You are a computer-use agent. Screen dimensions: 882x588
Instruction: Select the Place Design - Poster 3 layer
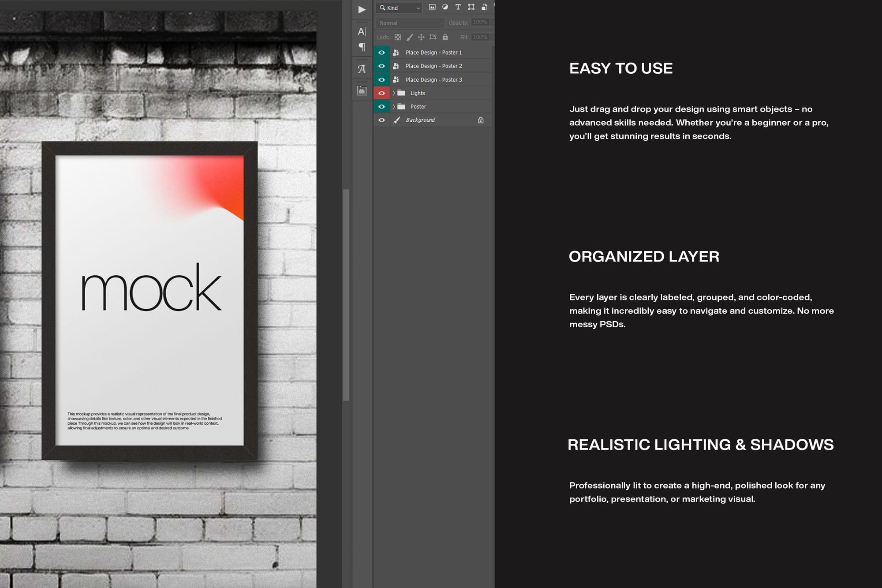(x=434, y=80)
